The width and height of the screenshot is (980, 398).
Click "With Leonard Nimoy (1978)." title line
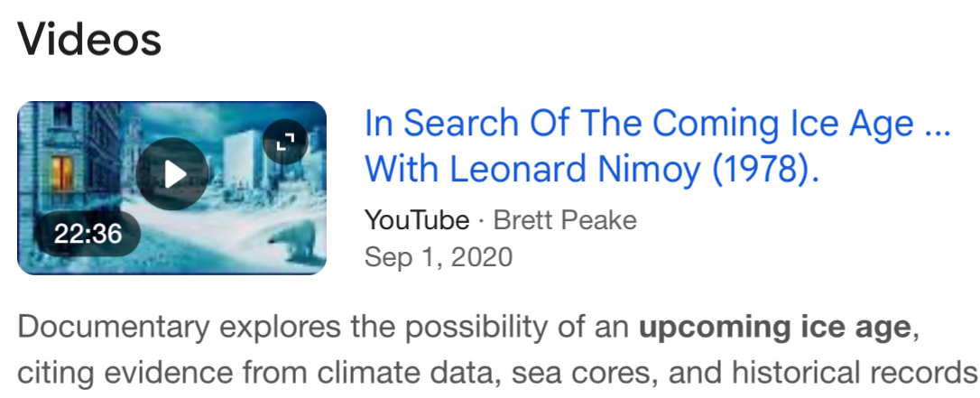click(592, 169)
